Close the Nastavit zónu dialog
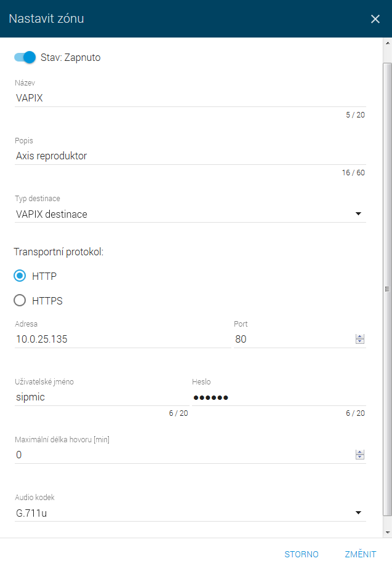The image size is (392, 569). [x=375, y=19]
